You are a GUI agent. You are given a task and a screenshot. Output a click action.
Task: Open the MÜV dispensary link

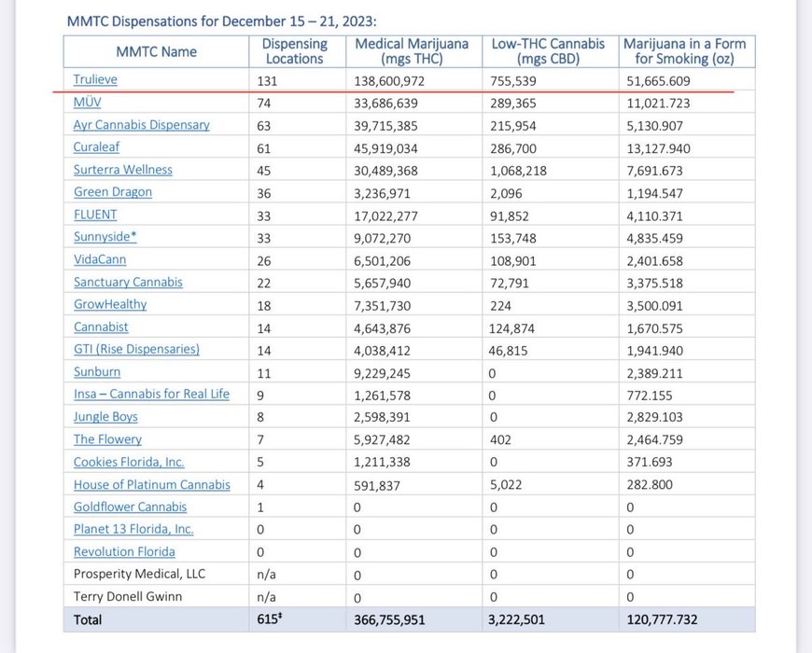(87, 102)
